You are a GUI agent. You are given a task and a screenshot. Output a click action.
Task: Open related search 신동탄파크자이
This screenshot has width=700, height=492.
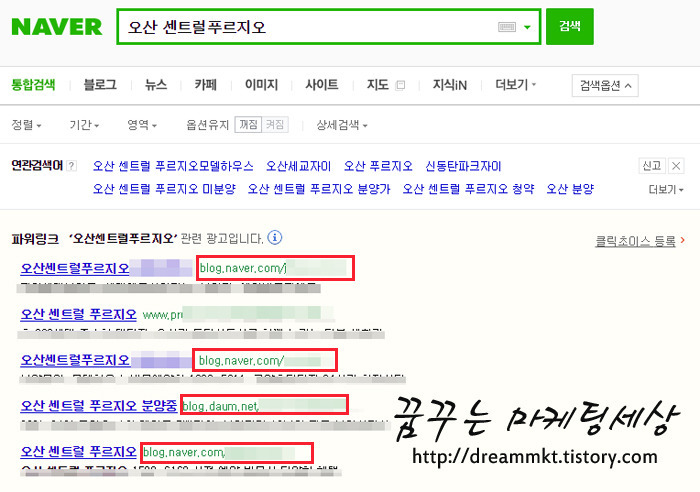pyautogui.click(x=463, y=167)
